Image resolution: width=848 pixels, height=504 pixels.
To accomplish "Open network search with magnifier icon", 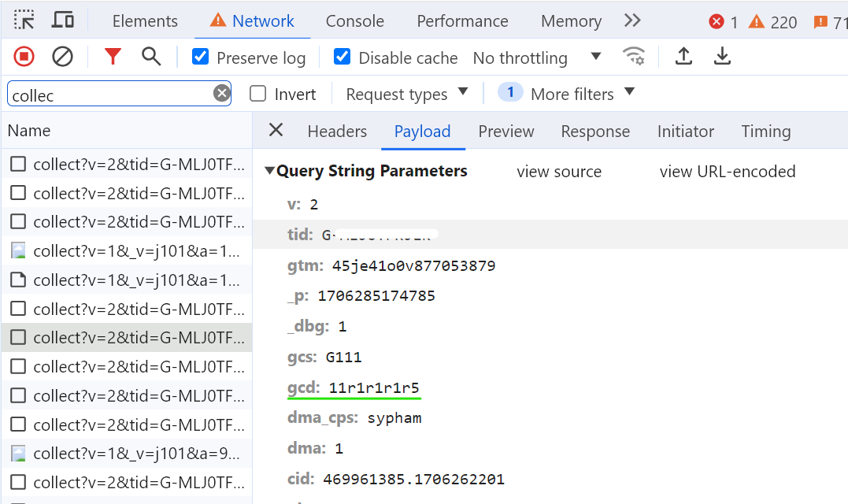I will 150,57.
